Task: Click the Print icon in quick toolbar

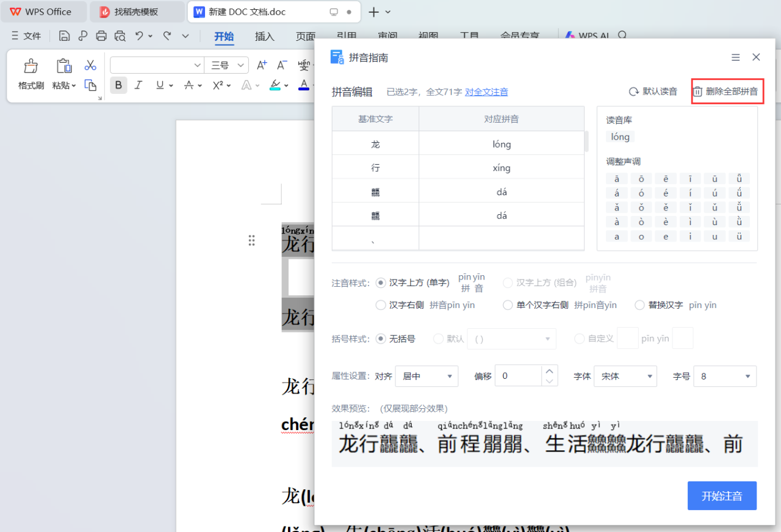Action: click(x=101, y=36)
